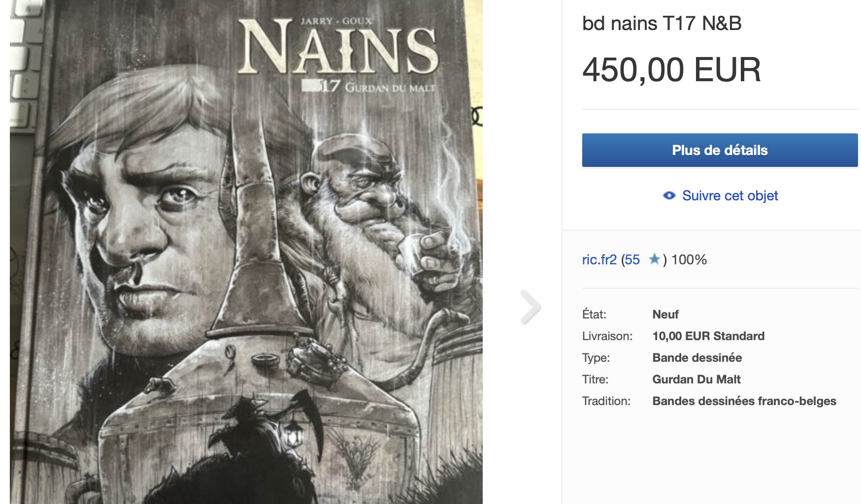Click the 10,00 EUR Standard shipping value
This screenshot has width=861, height=504.
pos(708,336)
